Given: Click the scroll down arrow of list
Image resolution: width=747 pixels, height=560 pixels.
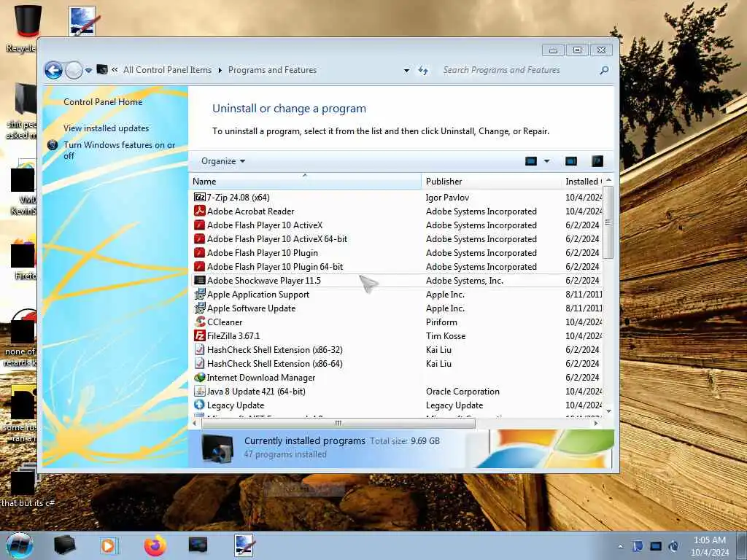Looking at the screenshot, I should 608,411.
